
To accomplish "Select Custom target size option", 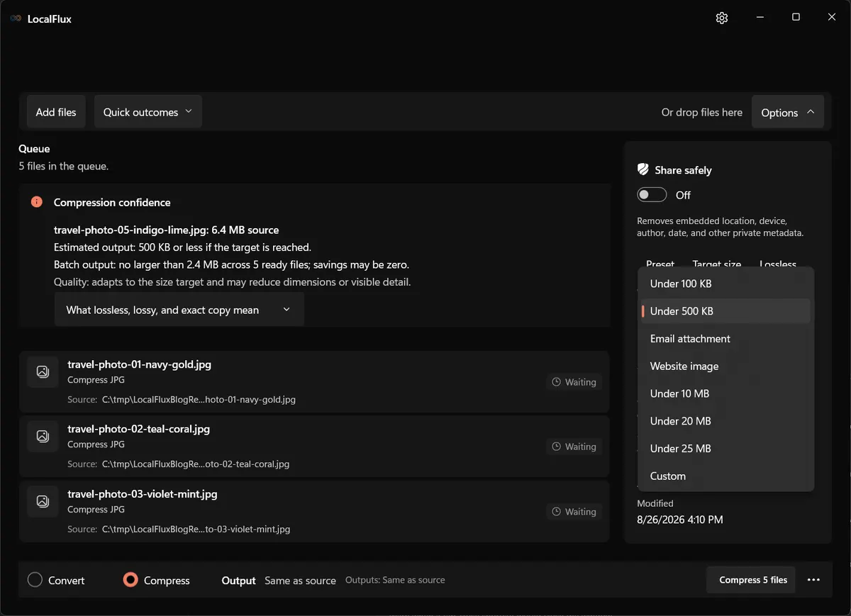I will (726, 476).
